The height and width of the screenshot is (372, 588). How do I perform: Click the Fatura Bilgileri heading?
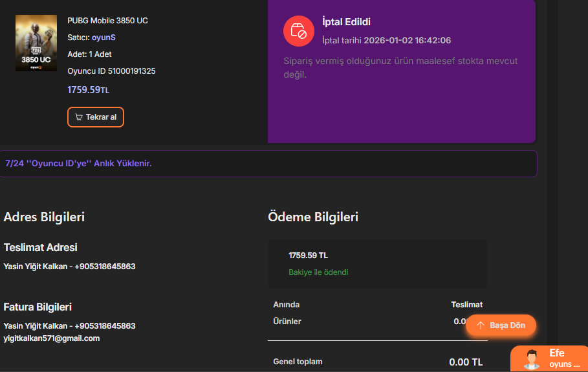tap(38, 307)
